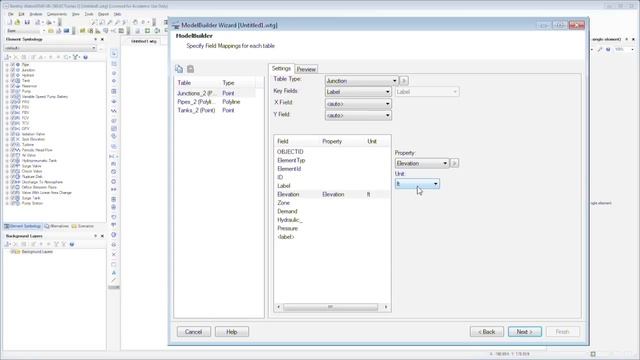Select the Zone field row

pyautogui.click(x=332, y=203)
